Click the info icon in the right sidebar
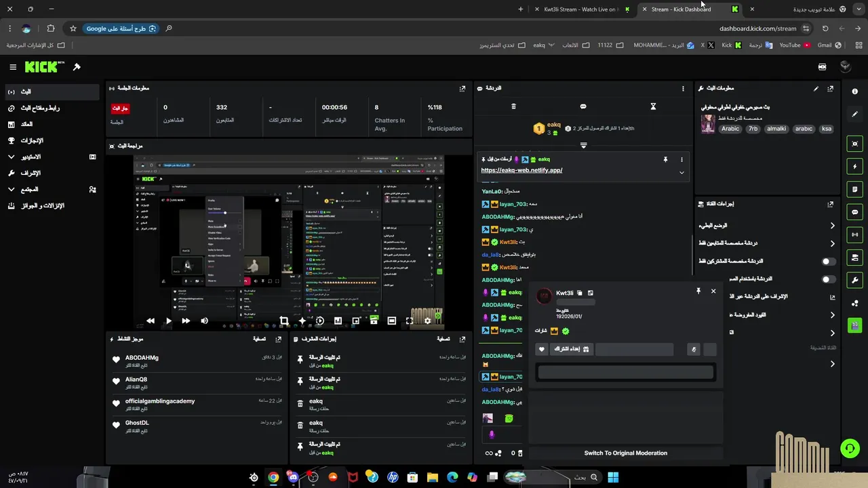Viewport: 868px width, 488px height. click(x=854, y=91)
